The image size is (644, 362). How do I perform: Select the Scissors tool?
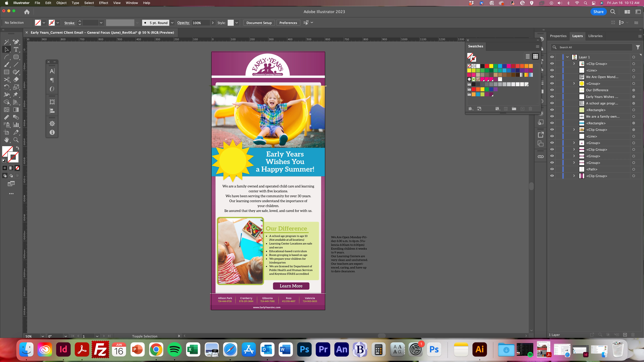point(7,79)
